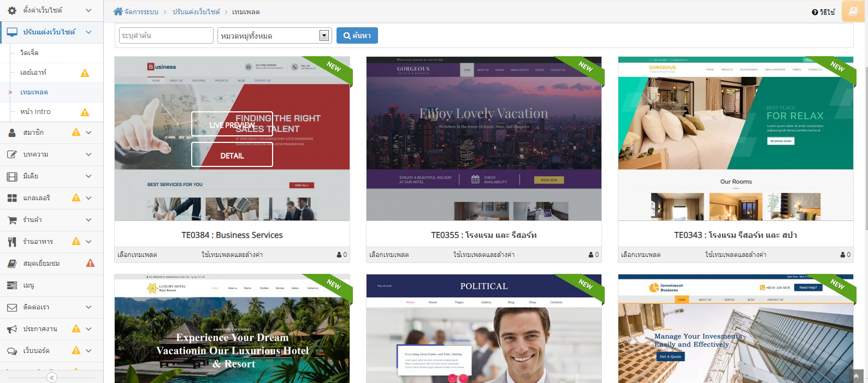The height and width of the screenshot is (383, 868).
Task: Expand the เว็บบอร์ด section chevron
Action: (88, 351)
